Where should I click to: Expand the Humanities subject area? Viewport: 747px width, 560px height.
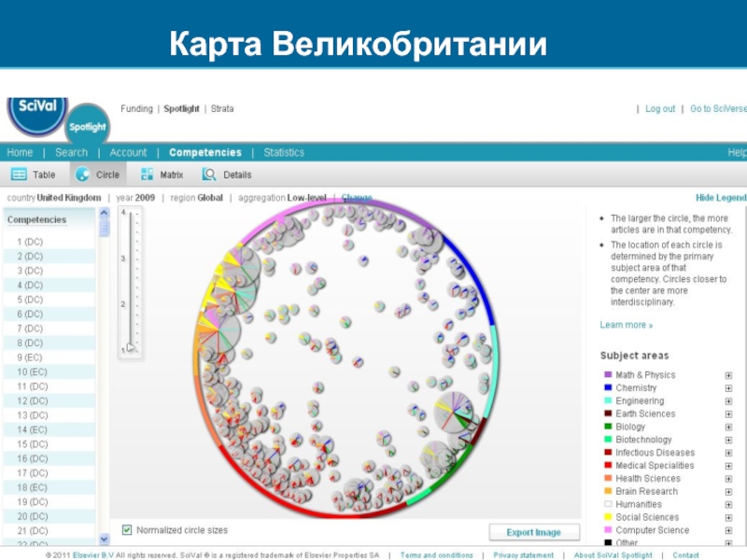(728, 504)
